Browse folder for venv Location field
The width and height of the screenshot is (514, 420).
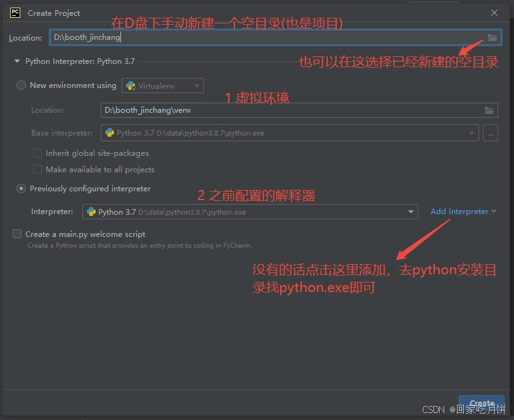point(489,110)
